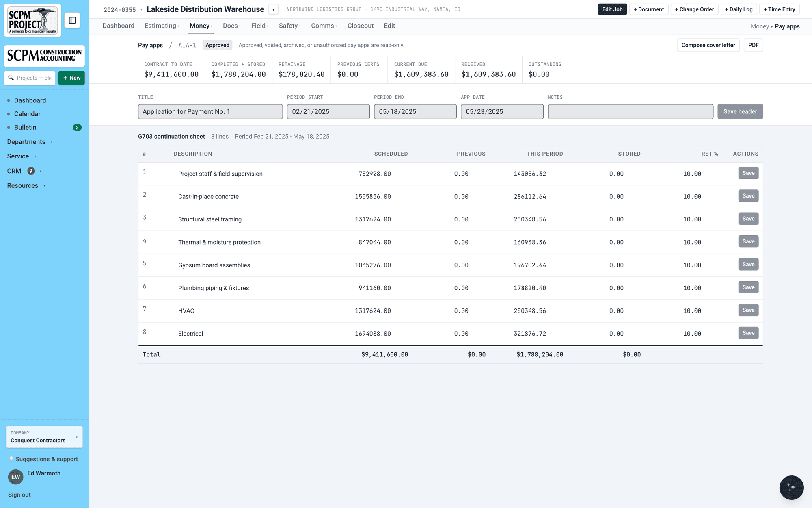Expand the Estimating menu
Viewport: 812px width, 508px height.
point(162,26)
